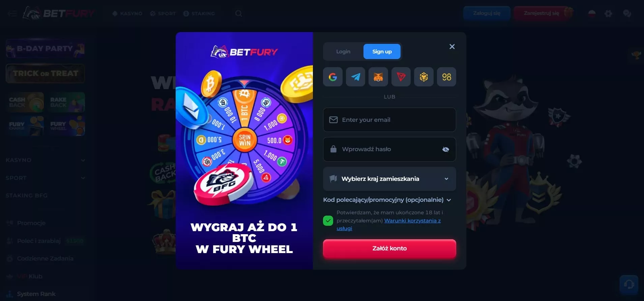The image size is (644, 301).
Task: Open the Wybierz kraj zamieszkania dropdown
Action: point(389,179)
